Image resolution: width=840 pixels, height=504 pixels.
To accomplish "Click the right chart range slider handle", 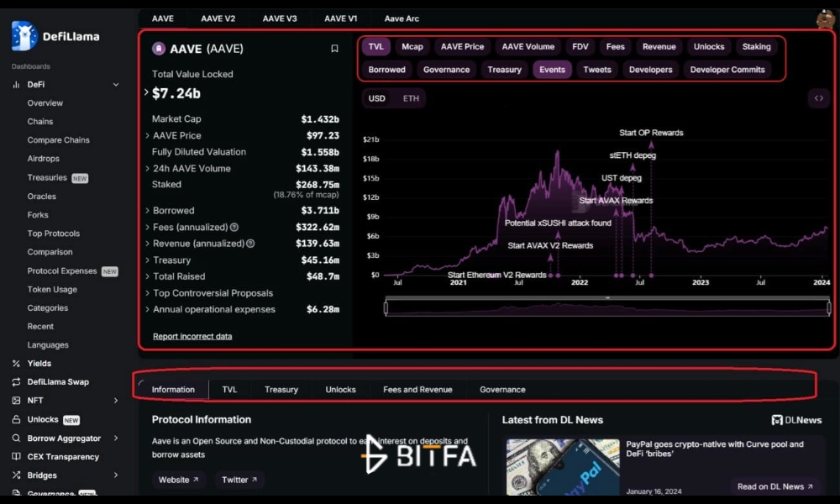I will (x=829, y=308).
